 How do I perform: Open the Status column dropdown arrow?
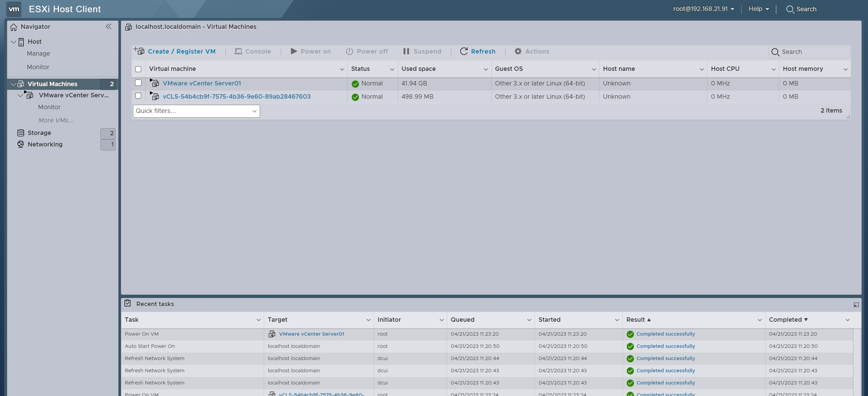pos(392,69)
